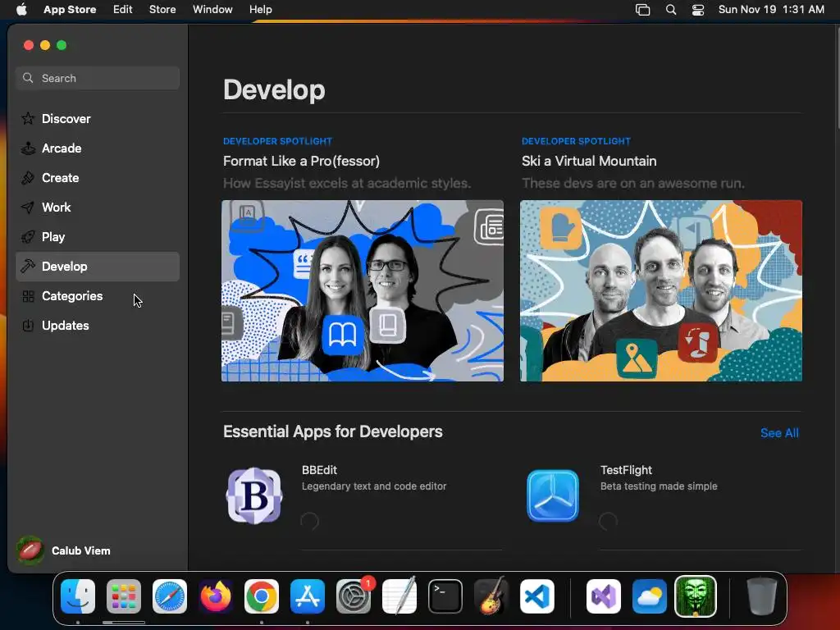Click the date and time in menu bar
The height and width of the screenshot is (630, 840).
771,10
